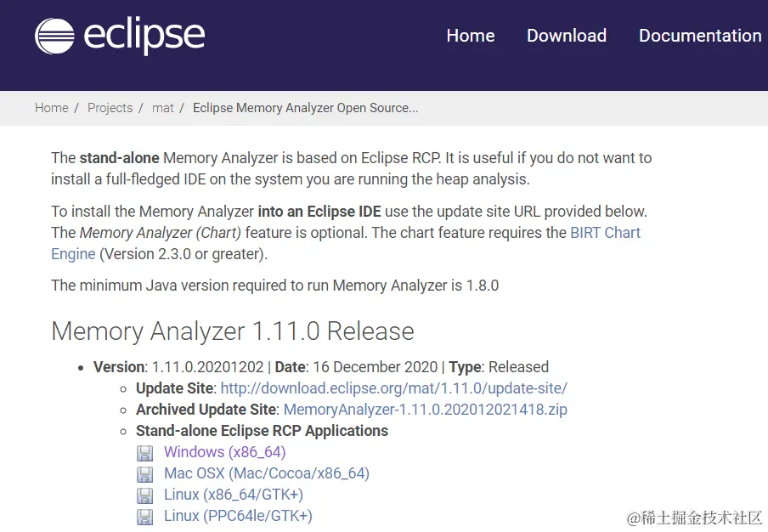The width and height of the screenshot is (768, 532).
Task: Click the Stand-alone Eclipse RCP Applications label
Action: point(262,431)
